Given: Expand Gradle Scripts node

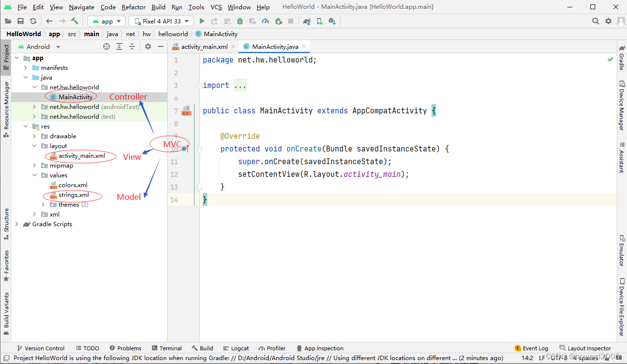Looking at the screenshot, I should click(x=17, y=224).
